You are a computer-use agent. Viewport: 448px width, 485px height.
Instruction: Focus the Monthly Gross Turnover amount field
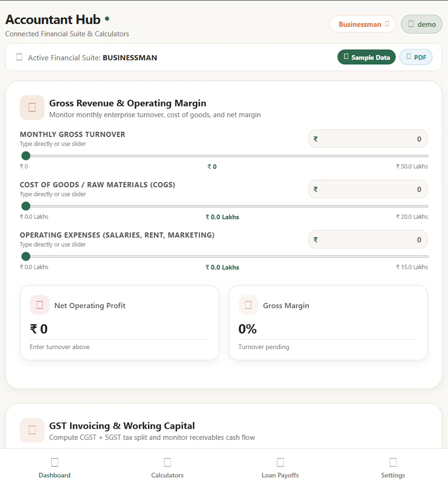point(368,139)
